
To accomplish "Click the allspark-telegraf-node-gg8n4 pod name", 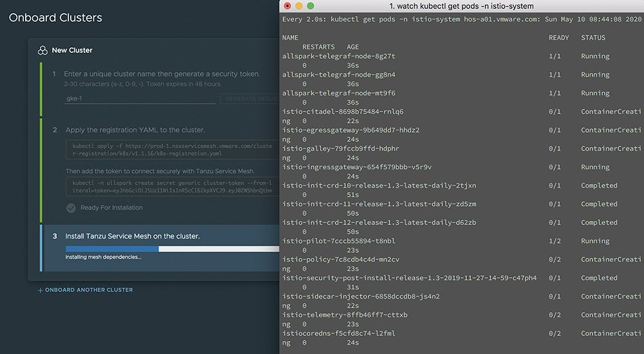I will 339,74.
